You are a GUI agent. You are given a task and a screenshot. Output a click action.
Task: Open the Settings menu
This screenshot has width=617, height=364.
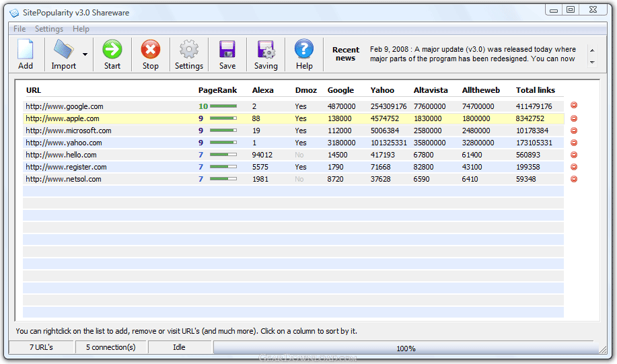click(49, 29)
